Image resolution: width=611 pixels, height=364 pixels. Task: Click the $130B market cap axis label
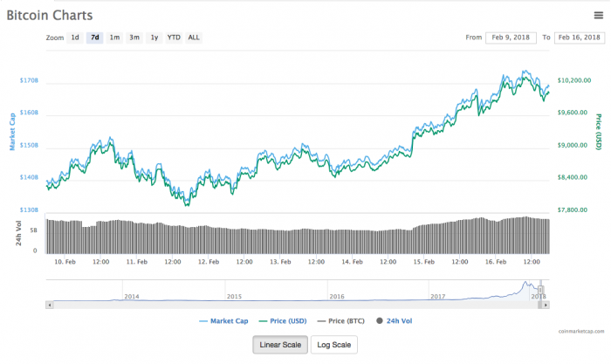point(29,209)
